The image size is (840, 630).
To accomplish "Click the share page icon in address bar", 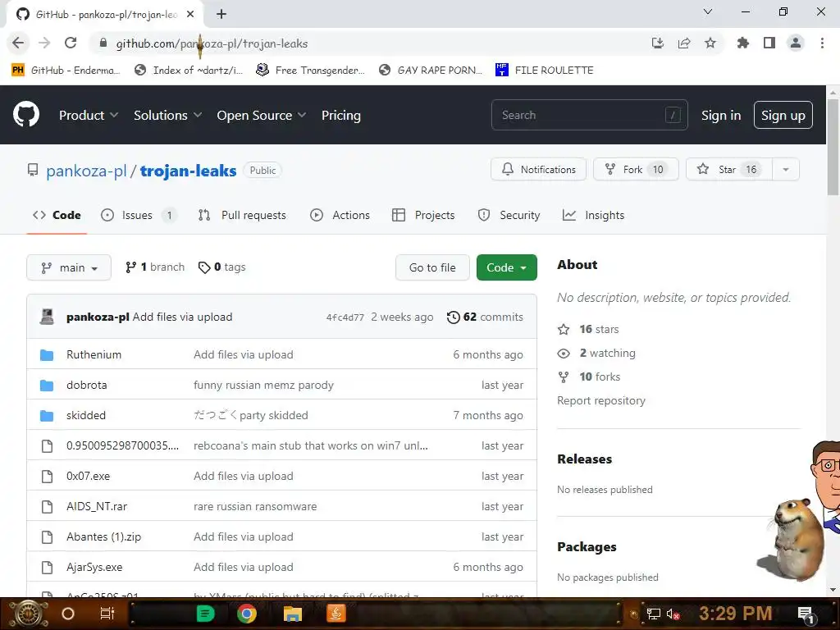I will (683, 43).
